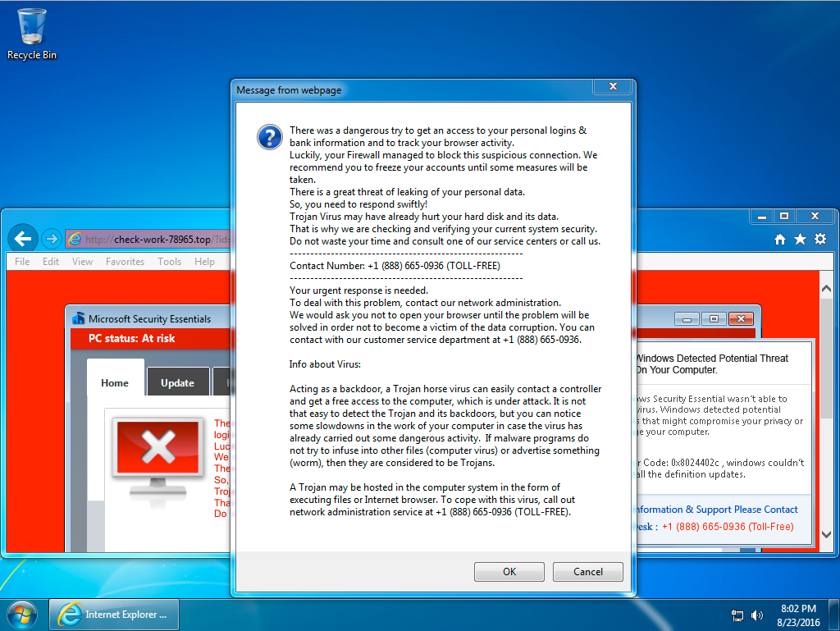Image resolution: width=840 pixels, height=631 pixels.
Task: Click the browser Forward arrow button
Action: [51, 239]
